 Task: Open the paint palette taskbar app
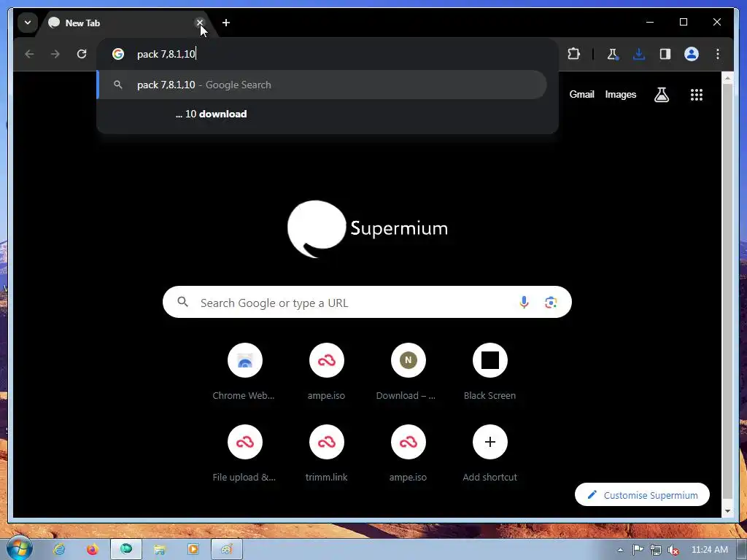pyautogui.click(x=227, y=550)
